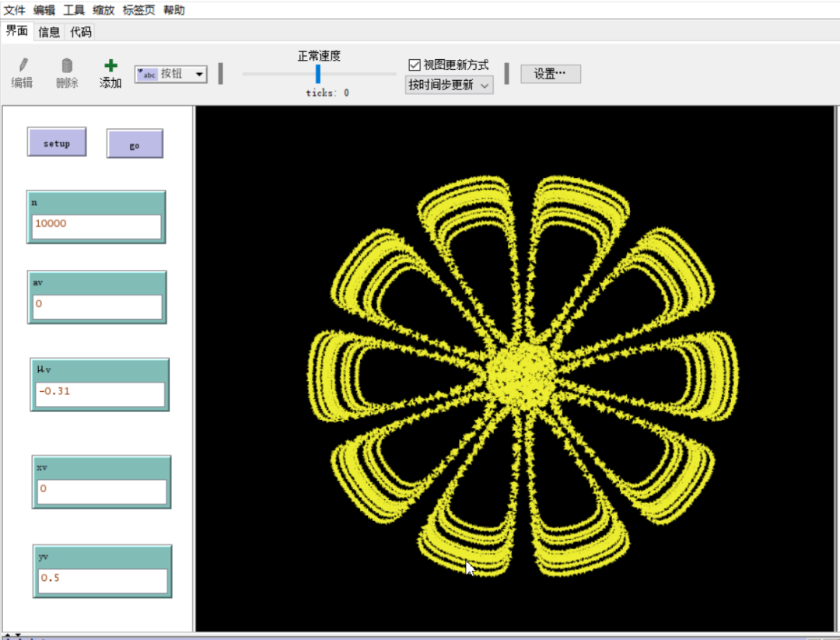
Task: Open the 按钮 widget type dropdown
Action: coord(171,74)
